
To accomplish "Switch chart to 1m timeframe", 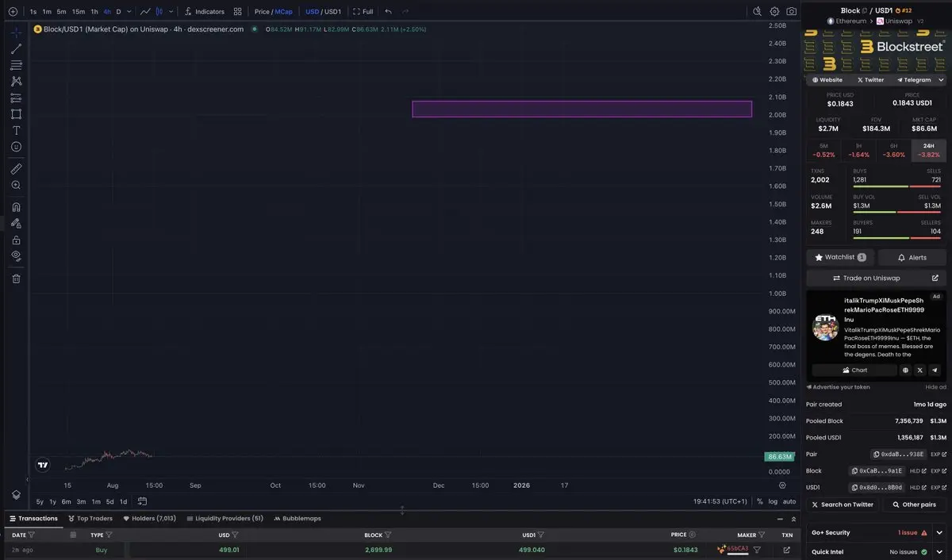I will [47, 12].
